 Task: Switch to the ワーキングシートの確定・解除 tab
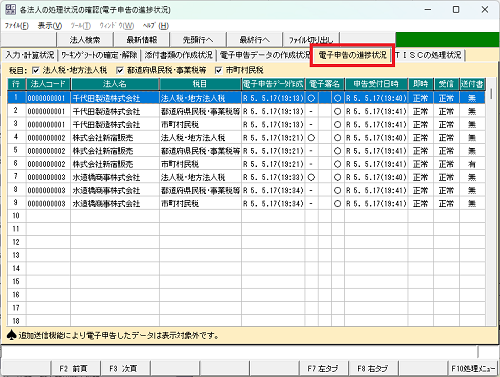tap(99, 55)
